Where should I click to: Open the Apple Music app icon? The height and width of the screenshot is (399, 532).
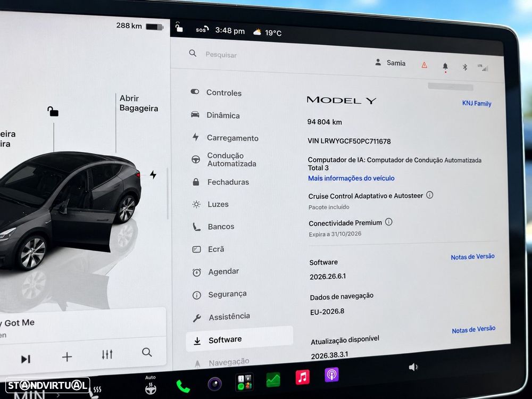click(302, 377)
